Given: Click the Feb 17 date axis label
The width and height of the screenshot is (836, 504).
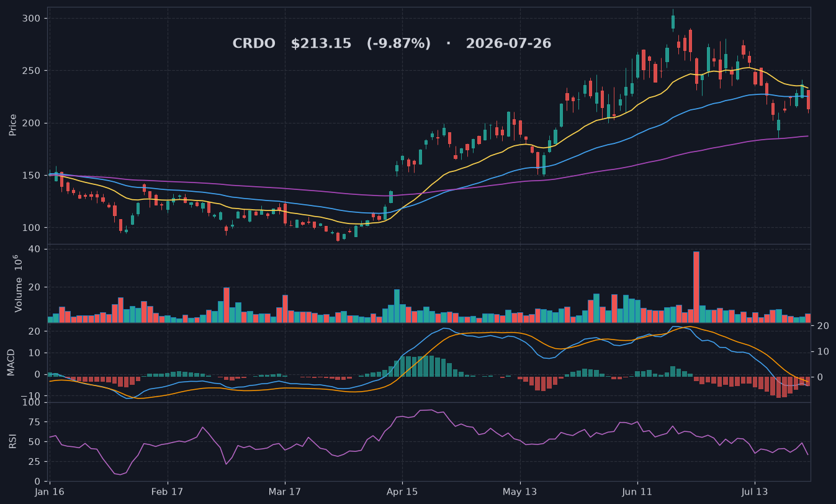Looking at the screenshot, I should point(168,492).
